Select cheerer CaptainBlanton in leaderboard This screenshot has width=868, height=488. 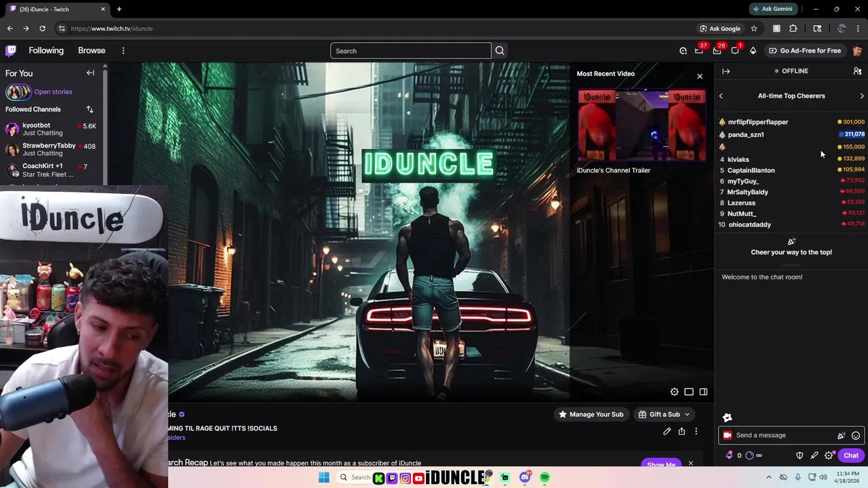751,171
